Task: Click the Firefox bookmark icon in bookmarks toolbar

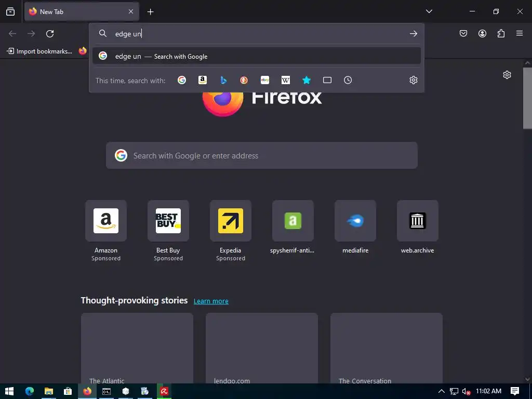Action: 83,51
